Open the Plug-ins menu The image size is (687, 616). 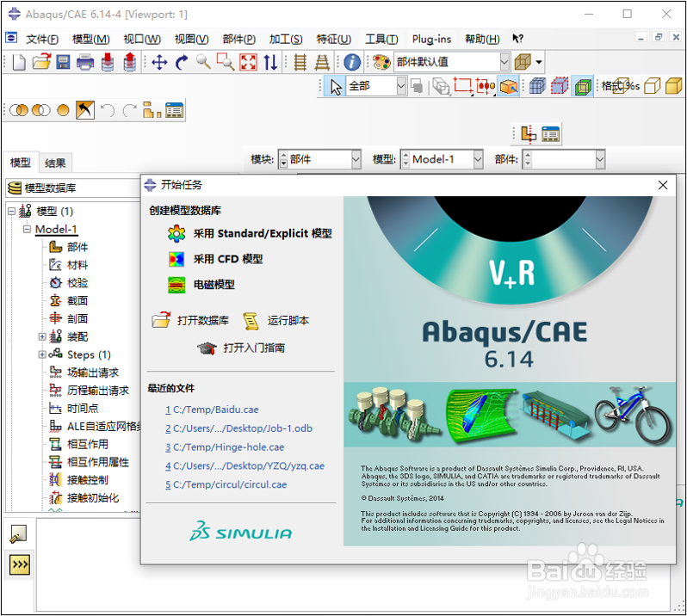[431, 40]
